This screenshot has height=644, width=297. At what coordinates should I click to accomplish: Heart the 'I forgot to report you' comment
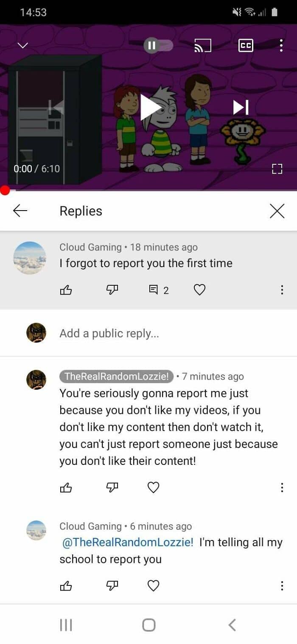coord(199,290)
